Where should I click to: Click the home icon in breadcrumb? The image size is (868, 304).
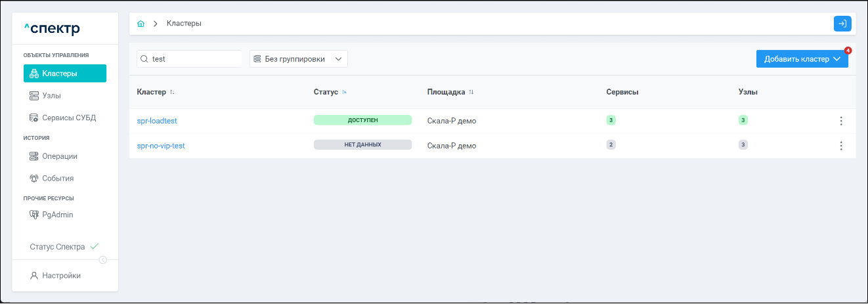141,24
